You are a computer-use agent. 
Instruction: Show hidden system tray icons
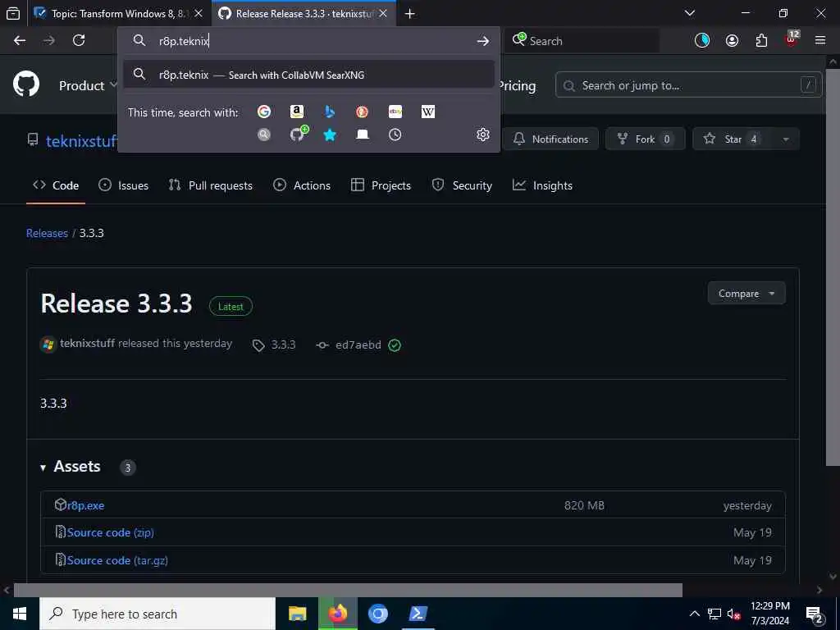694,614
